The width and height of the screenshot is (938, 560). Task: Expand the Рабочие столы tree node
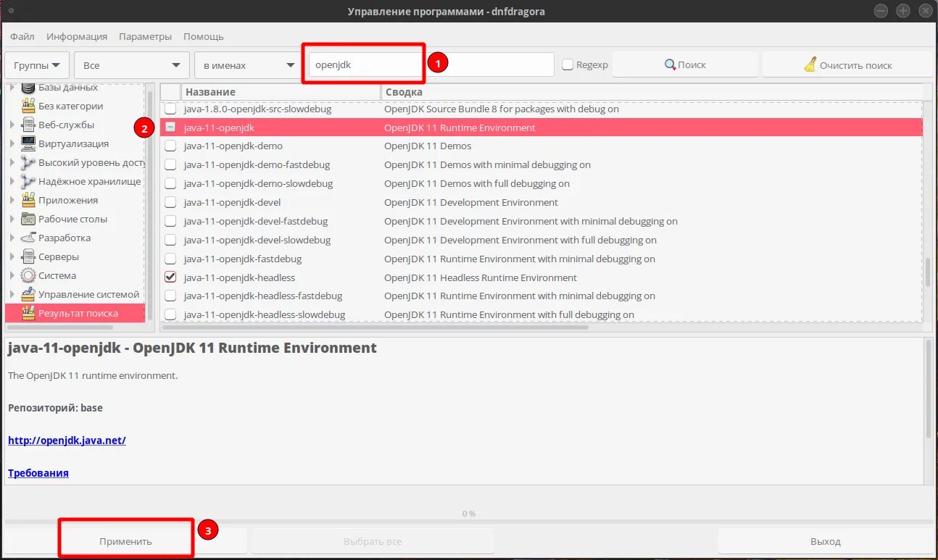(x=12, y=219)
